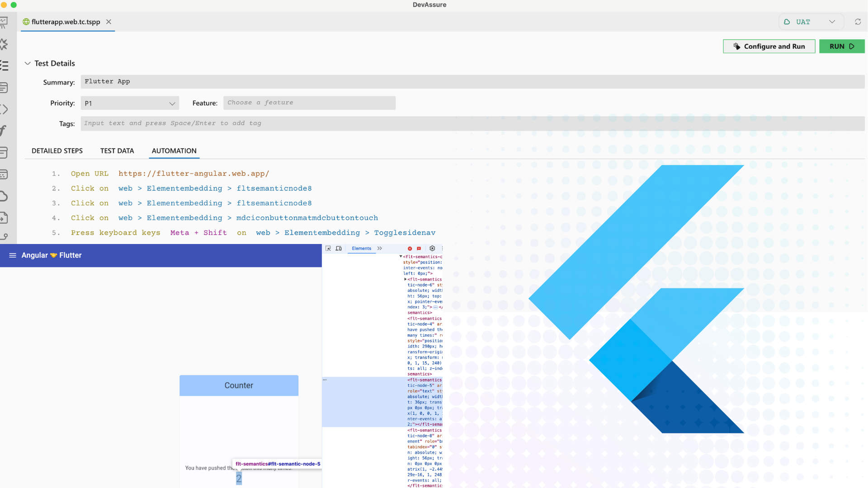Viewport: 868px width, 488px height.
Task: Expand the Test Details section
Action: click(x=28, y=63)
